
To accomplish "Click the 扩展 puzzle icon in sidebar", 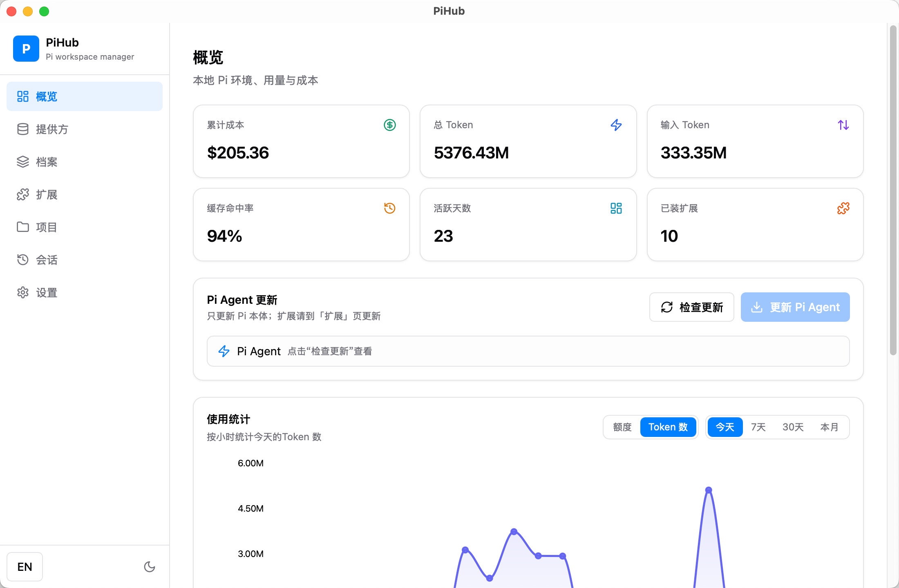I will 23,194.
